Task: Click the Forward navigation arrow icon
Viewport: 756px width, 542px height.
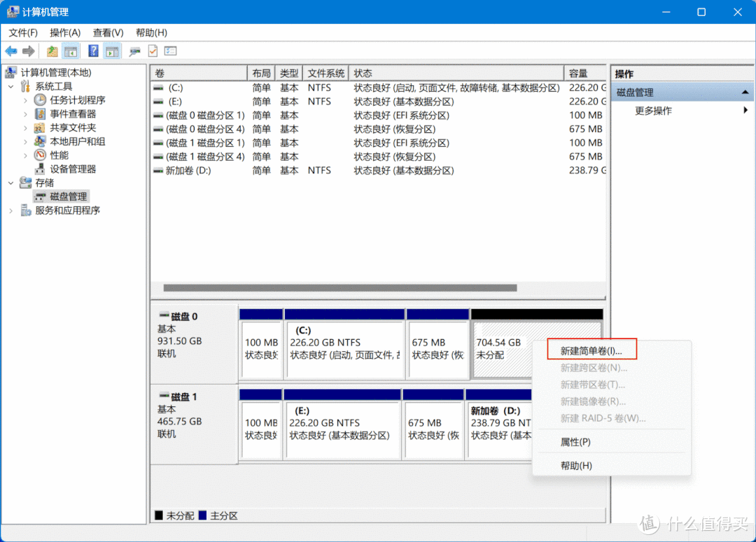Action: [x=28, y=50]
